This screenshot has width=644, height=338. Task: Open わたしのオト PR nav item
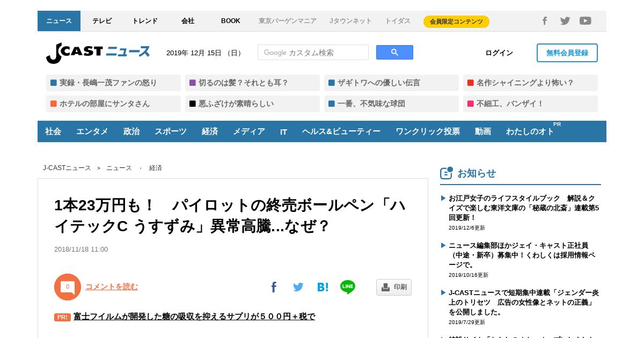click(x=531, y=131)
